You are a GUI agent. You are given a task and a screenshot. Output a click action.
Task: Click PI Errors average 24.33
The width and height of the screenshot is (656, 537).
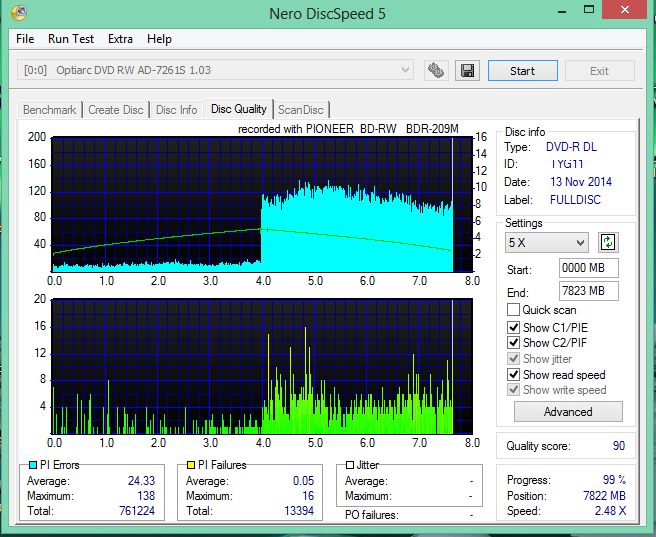click(141, 481)
